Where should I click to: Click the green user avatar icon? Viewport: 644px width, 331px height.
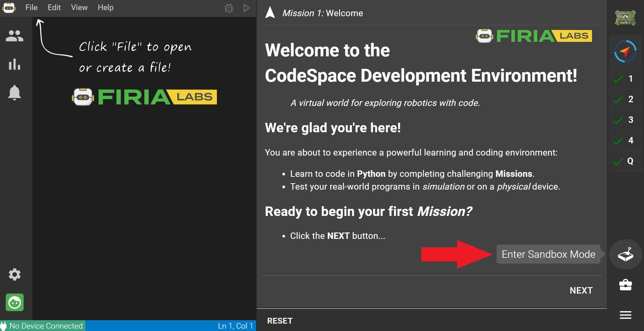15,302
